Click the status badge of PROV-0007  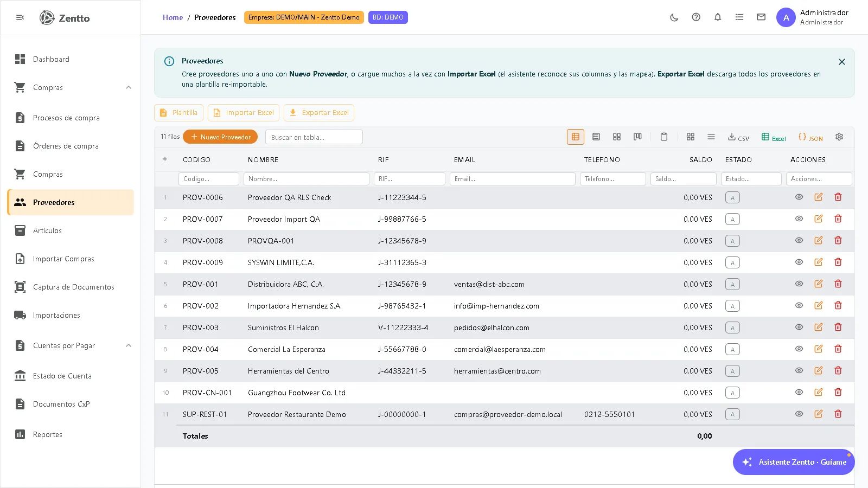pyautogui.click(x=732, y=220)
